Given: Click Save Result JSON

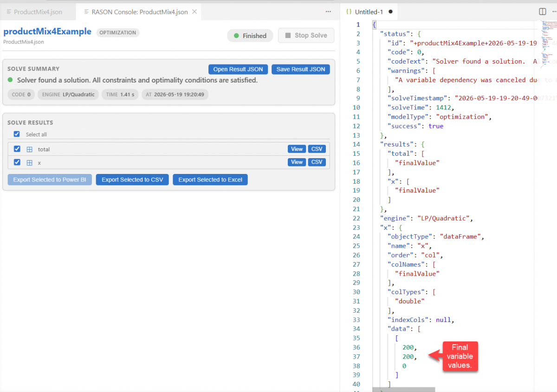Looking at the screenshot, I should [x=301, y=69].
